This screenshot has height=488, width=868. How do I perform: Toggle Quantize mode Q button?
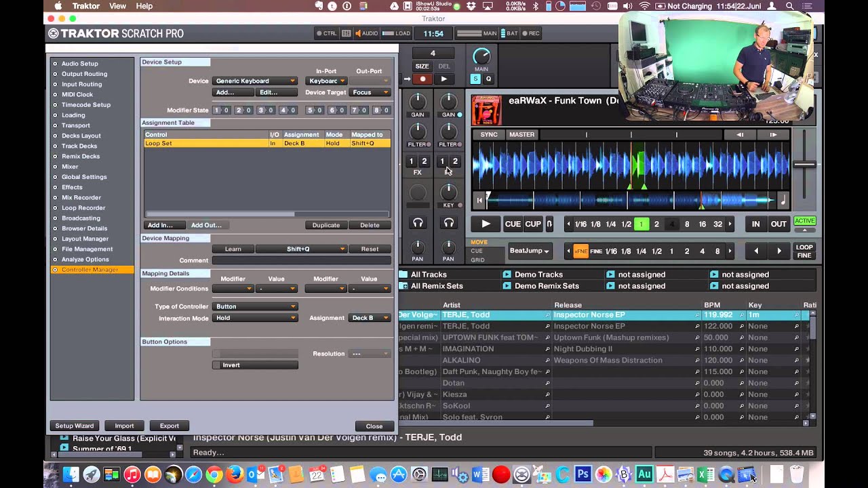488,79
